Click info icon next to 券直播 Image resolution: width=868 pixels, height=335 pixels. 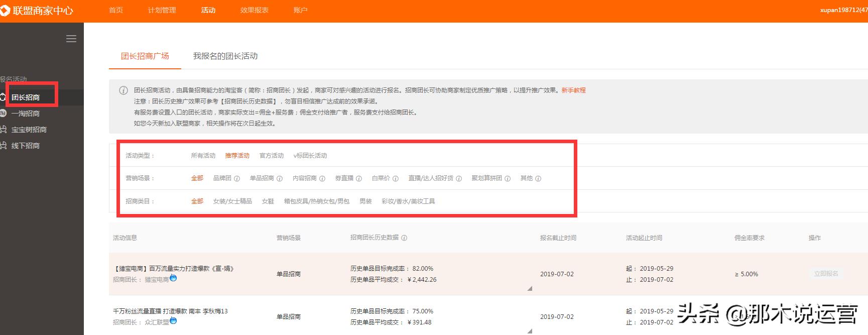pos(359,178)
